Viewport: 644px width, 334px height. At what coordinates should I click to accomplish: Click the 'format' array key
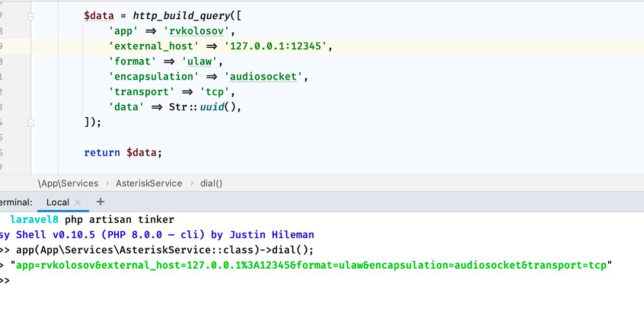(x=133, y=61)
